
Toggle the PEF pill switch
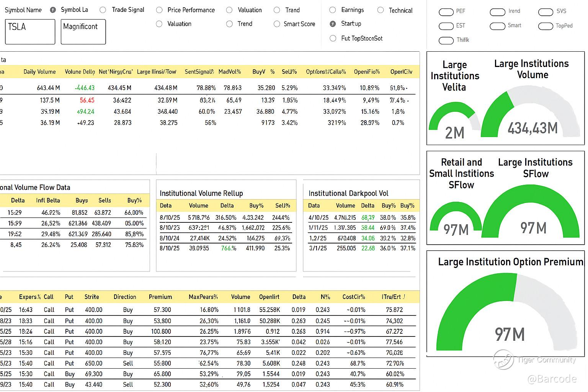[446, 12]
